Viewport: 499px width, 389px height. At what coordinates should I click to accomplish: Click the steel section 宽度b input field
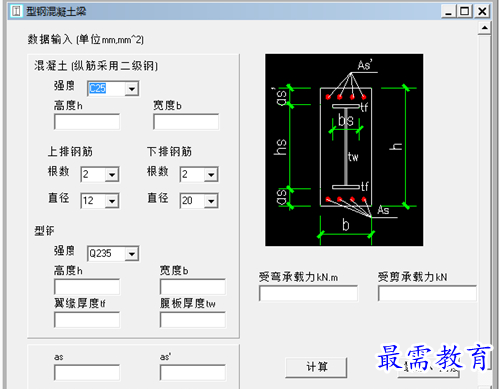[x=193, y=287]
